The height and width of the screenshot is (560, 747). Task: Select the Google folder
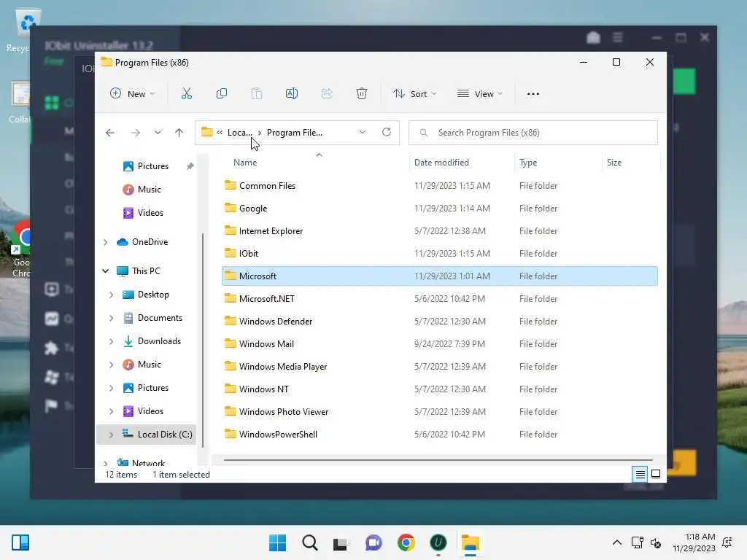click(440, 209)
